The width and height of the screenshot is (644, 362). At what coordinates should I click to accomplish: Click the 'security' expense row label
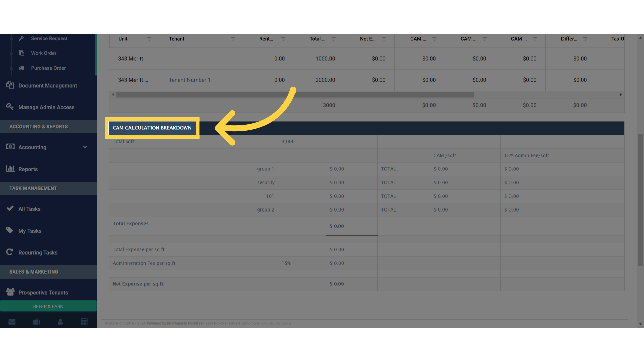[266, 183]
